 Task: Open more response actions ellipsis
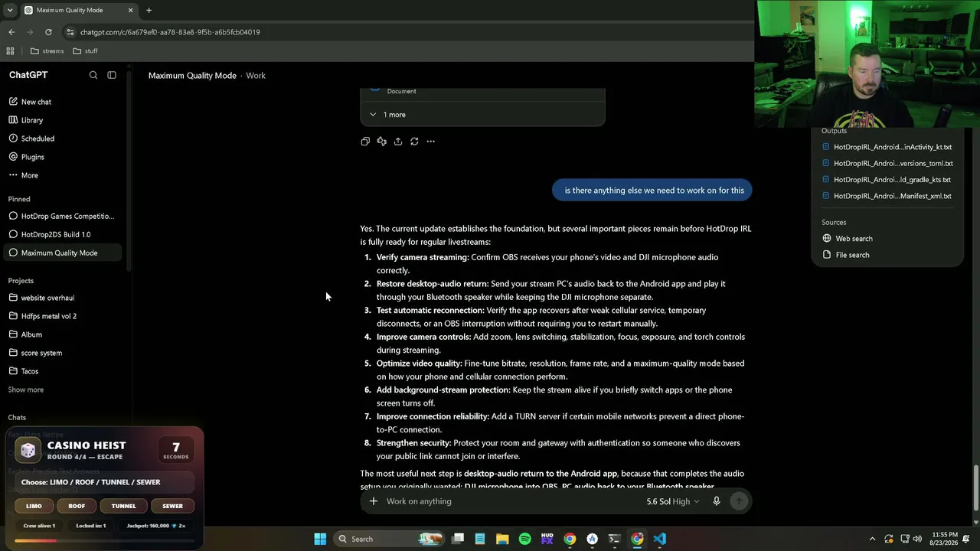coord(430,142)
